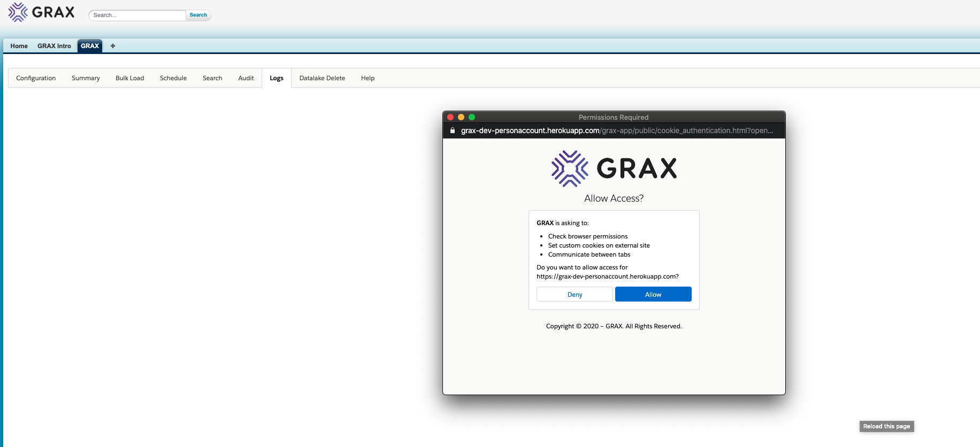Image resolution: width=980 pixels, height=447 pixels.
Task: Minimize the Permissions Required popup window
Action: pyautogui.click(x=461, y=117)
